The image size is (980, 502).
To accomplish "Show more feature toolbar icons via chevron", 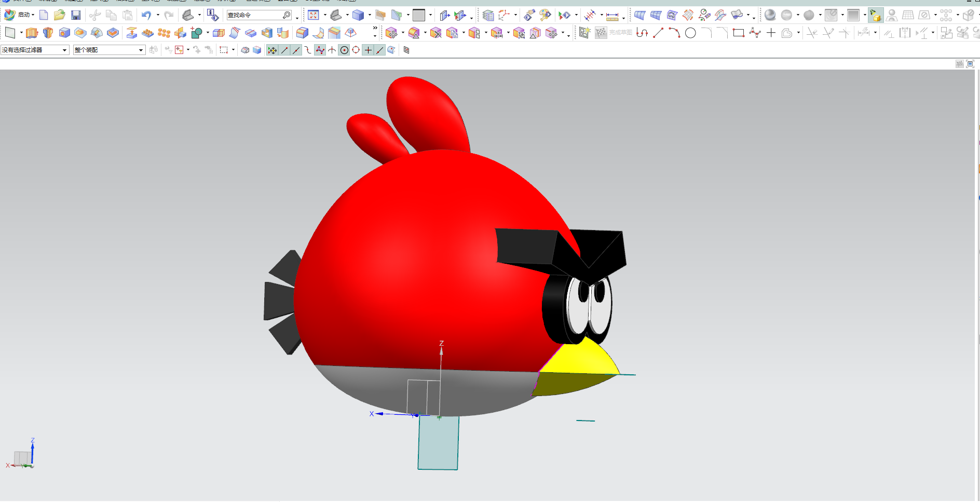I will 375,29.
